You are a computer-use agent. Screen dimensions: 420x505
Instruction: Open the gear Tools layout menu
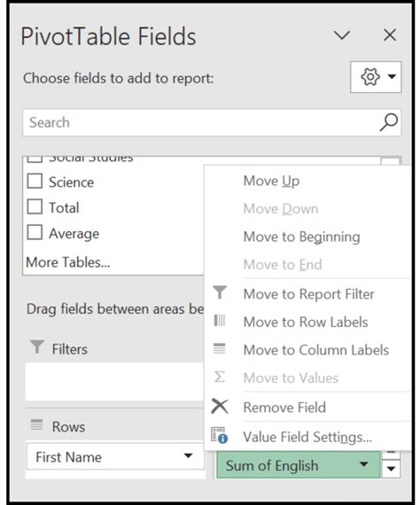[376, 77]
